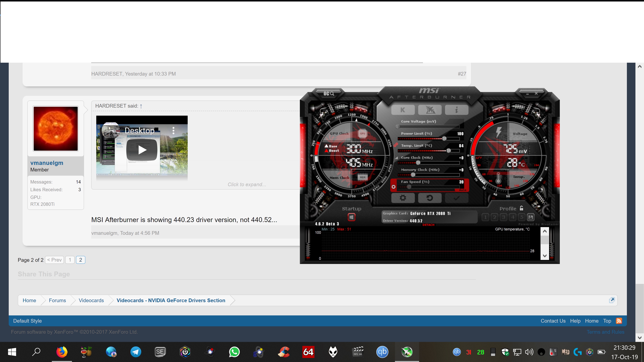The image size is (644, 362).
Task: Open qBittorrent taskbar button
Action: tap(382, 352)
